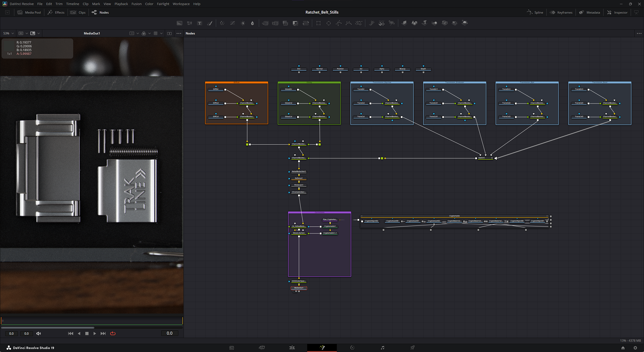Add a Brightness Contrast tool from the toolbar
The height and width of the screenshot is (352, 644).
click(x=243, y=23)
